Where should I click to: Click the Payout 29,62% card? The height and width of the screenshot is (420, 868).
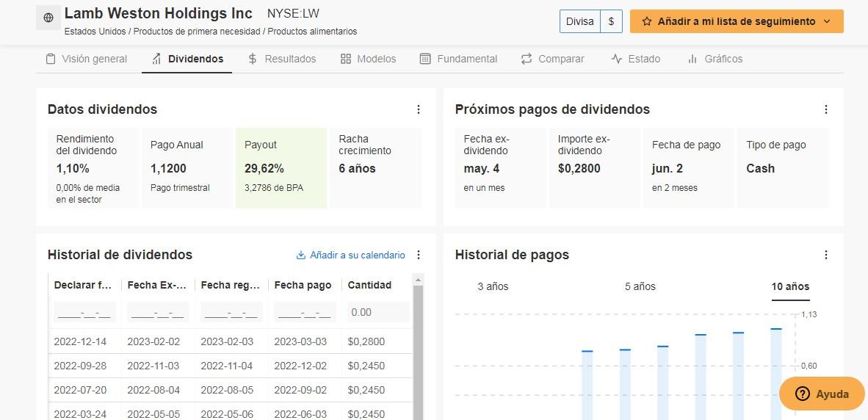click(x=281, y=168)
